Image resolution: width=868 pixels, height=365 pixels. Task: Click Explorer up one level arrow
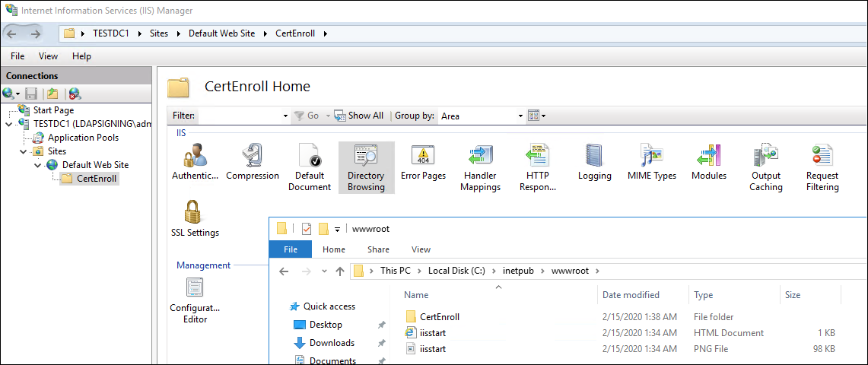click(x=341, y=271)
